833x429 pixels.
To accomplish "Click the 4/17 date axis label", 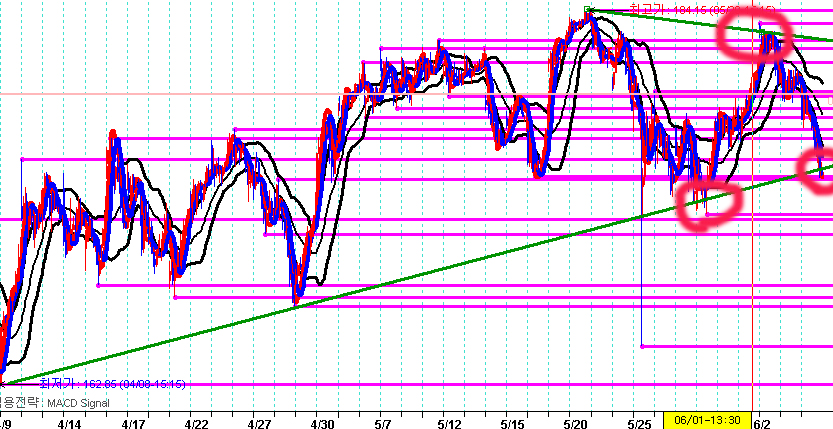I will [x=133, y=422].
